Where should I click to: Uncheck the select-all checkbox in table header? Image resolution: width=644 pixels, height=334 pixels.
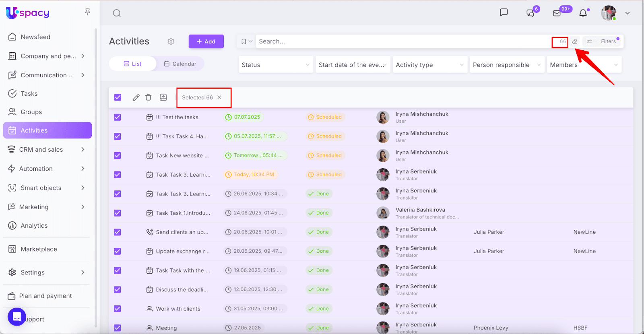click(118, 97)
